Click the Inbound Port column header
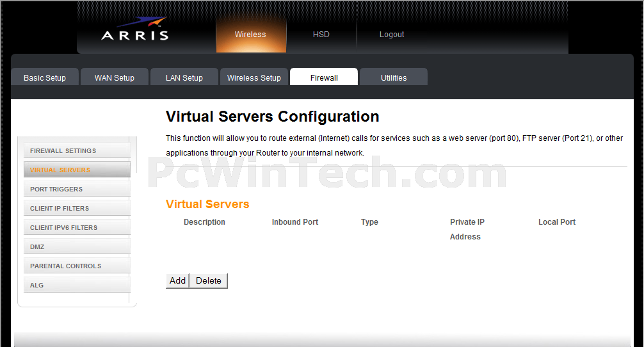Screen dimensions: 644x347 pyautogui.click(x=295, y=222)
